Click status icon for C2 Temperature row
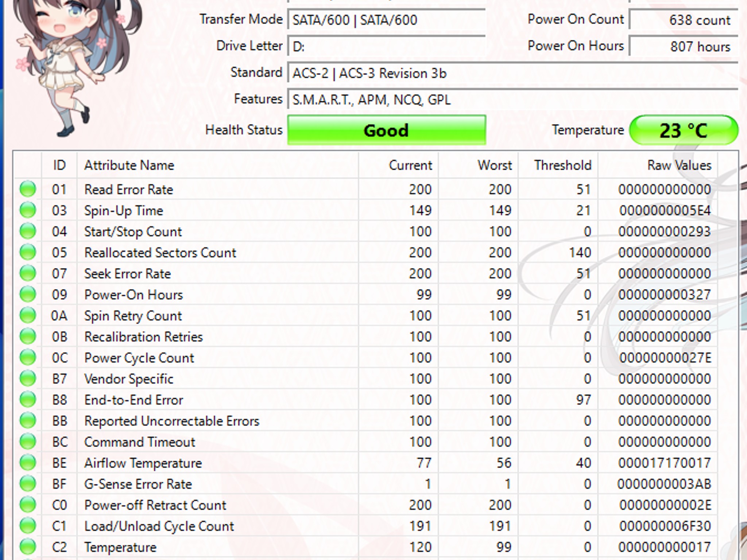Image resolution: width=747 pixels, height=560 pixels. pos(28,547)
